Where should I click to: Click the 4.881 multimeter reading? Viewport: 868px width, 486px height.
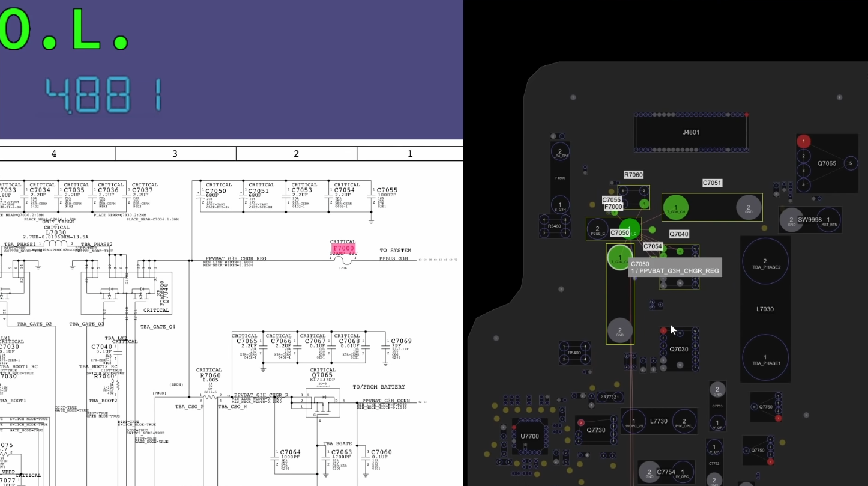(x=104, y=96)
